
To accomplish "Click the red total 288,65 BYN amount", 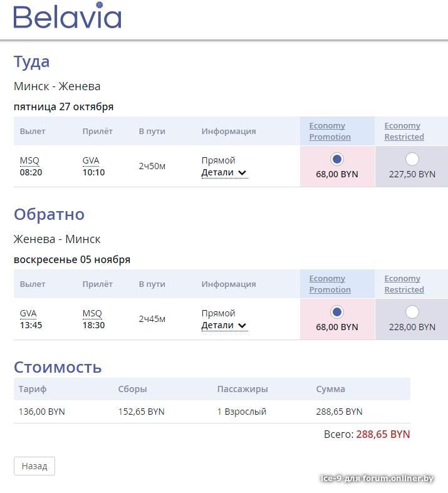I will [x=383, y=434].
